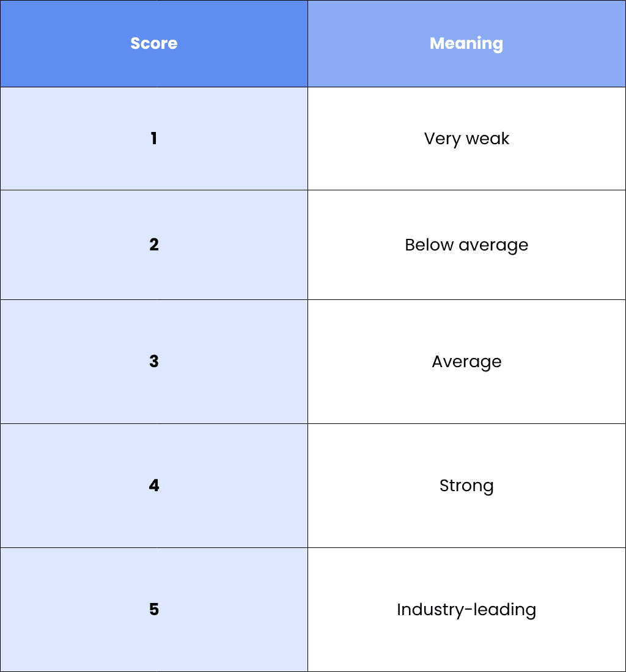Click the Meaning column header
Viewport: 626px width, 672px height.
coord(466,44)
